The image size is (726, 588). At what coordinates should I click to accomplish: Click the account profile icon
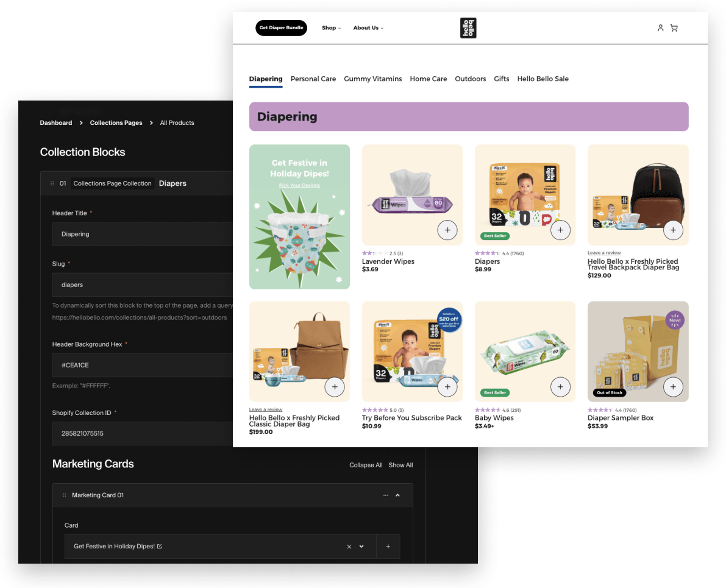point(660,28)
